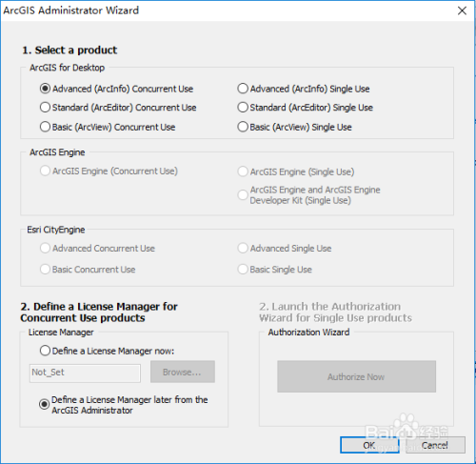The width and height of the screenshot is (476, 464).
Task: Click the OK button
Action: tap(369, 445)
